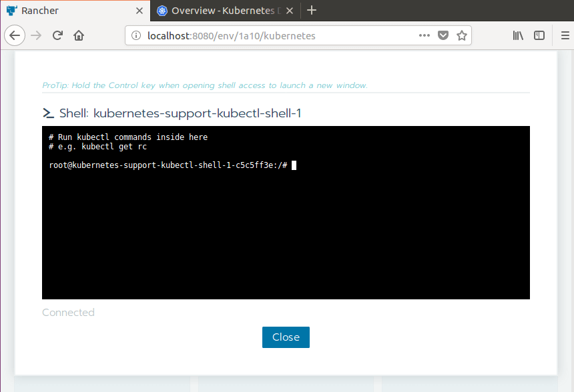Toggle the browser sidebar view

539,35
